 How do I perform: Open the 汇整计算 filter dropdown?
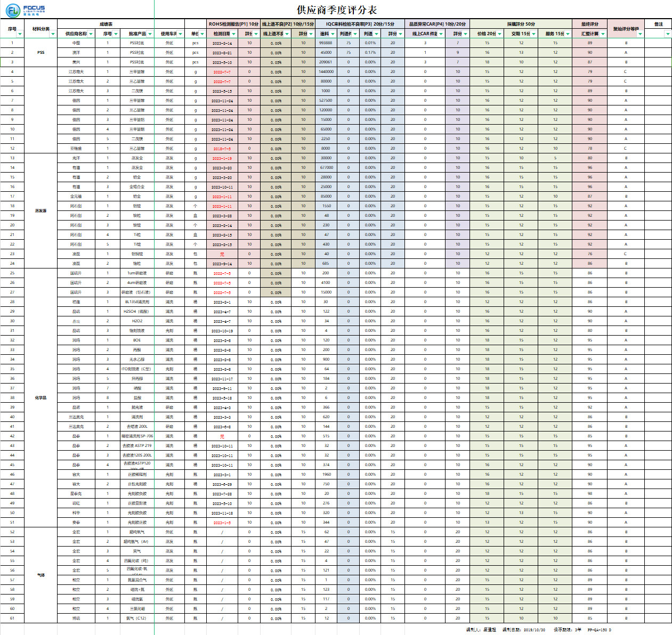(x=603, y=34)
